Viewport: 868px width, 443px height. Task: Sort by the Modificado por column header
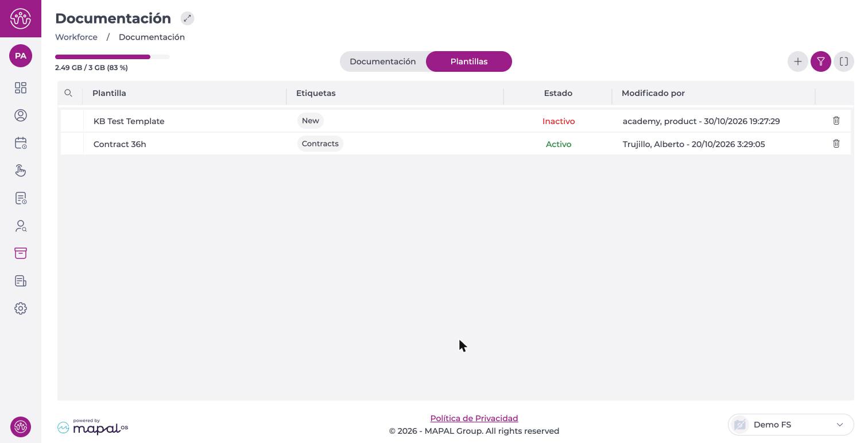(653, 93)
